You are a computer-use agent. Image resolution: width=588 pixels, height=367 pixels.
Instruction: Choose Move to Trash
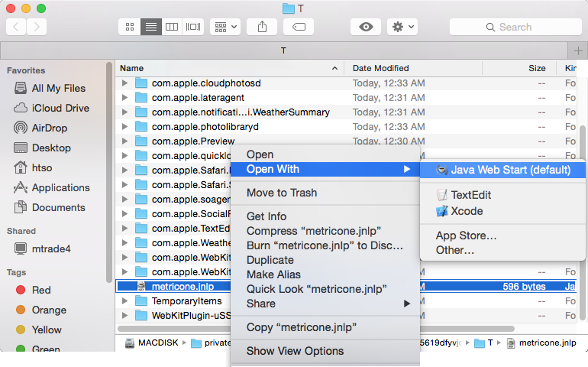[325, 193]
